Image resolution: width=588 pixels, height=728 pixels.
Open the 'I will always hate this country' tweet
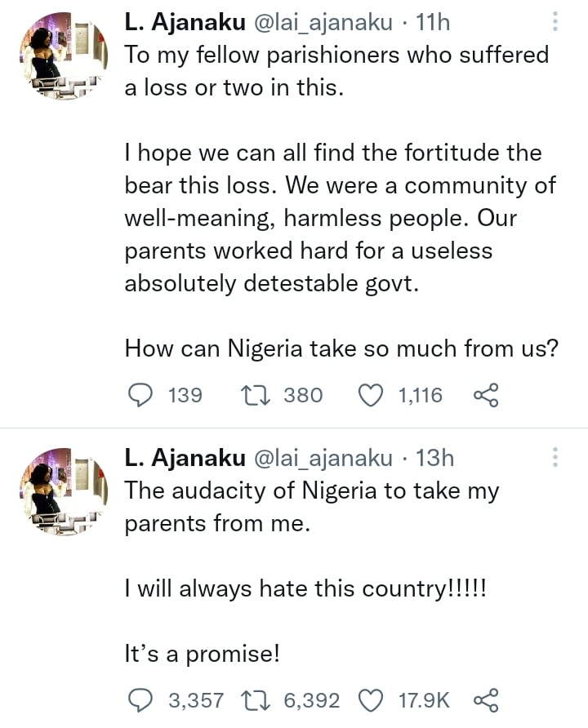305,588
